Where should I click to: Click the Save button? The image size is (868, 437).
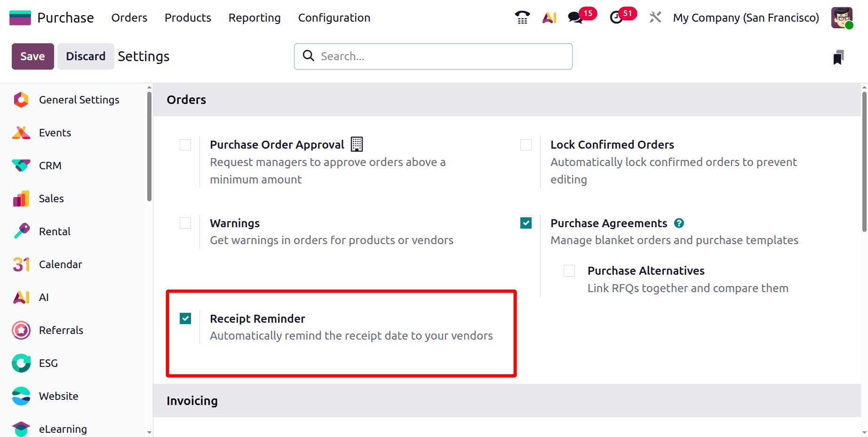[32, 56]
